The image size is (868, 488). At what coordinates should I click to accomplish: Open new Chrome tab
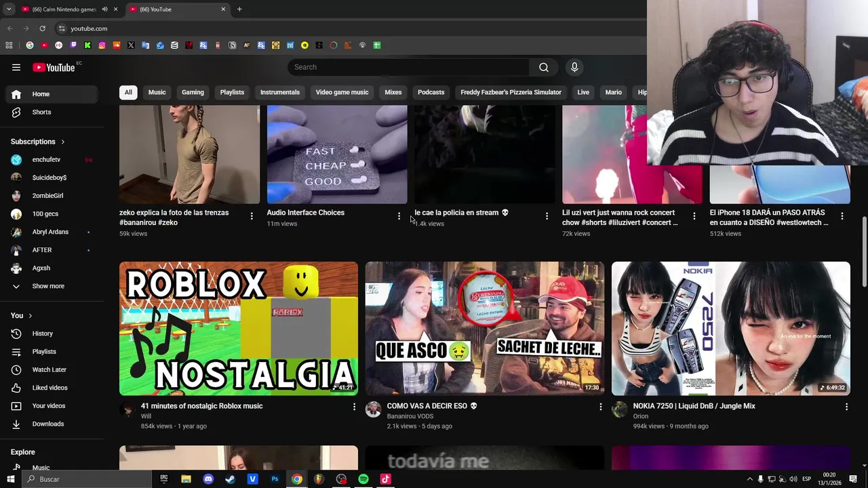coord(239,9)
